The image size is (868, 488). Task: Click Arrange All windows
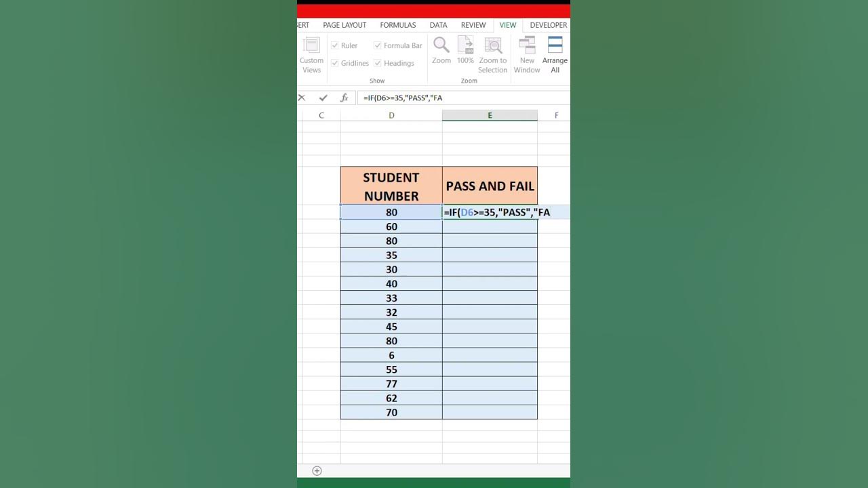[x=555, y=56]
